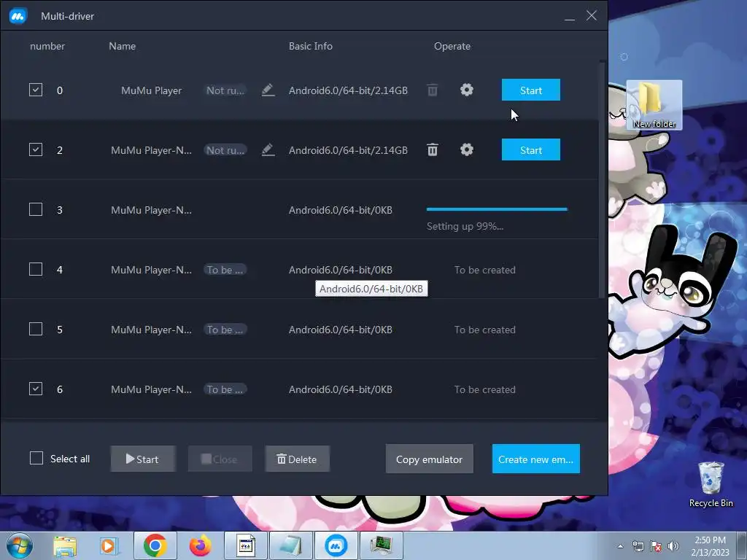
Task: Click the volume speaker tray icon
Action: click(x=673, y=546)
